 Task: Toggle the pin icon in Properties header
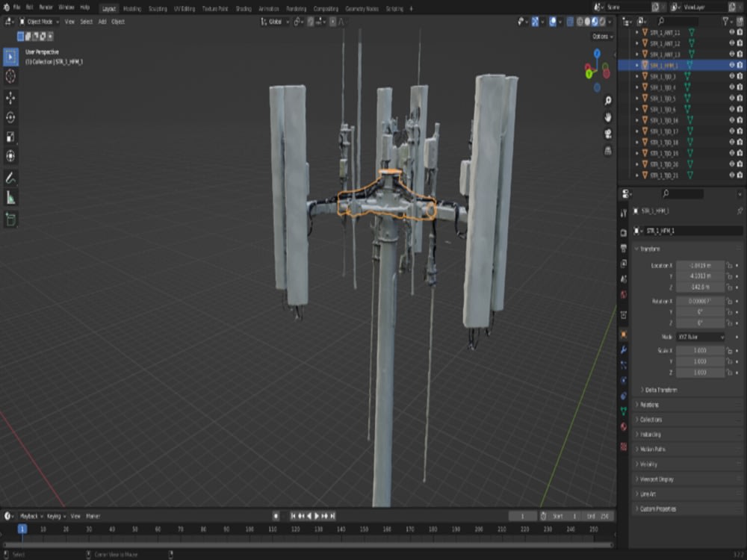point(740,211)
